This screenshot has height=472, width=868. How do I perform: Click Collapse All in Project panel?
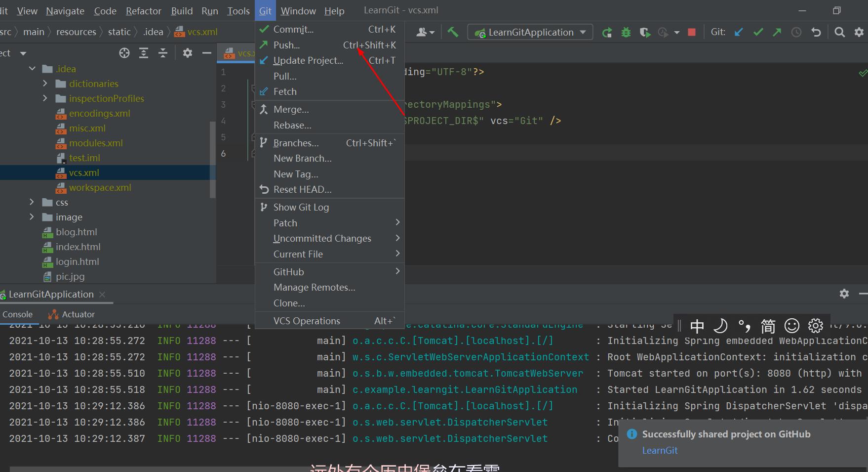pyautogui.click(x=163, y=53)
